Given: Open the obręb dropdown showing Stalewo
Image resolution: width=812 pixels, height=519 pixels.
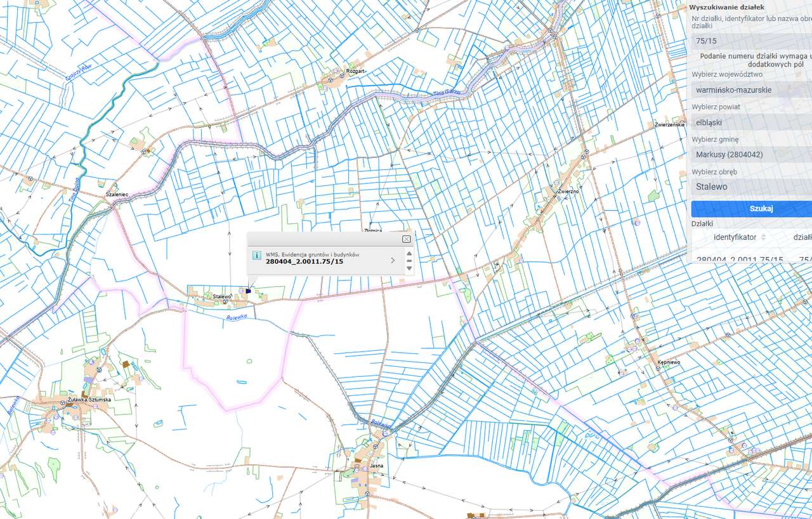Looking at the screenshot, I should click(752, 187).
